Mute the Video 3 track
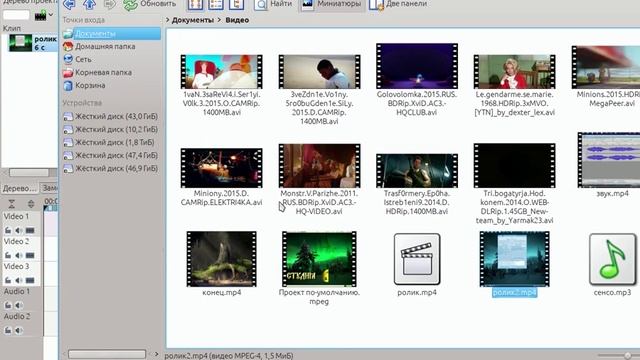 (x=18, y=280)
